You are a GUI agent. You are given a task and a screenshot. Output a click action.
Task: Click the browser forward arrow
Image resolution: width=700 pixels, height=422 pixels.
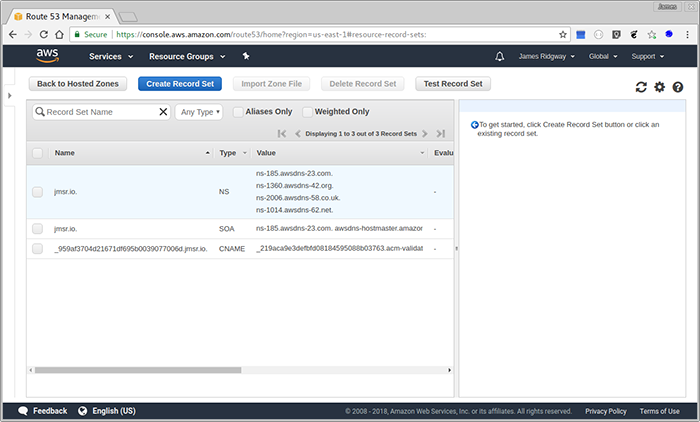pyautogui.click(x=28, y=34)
